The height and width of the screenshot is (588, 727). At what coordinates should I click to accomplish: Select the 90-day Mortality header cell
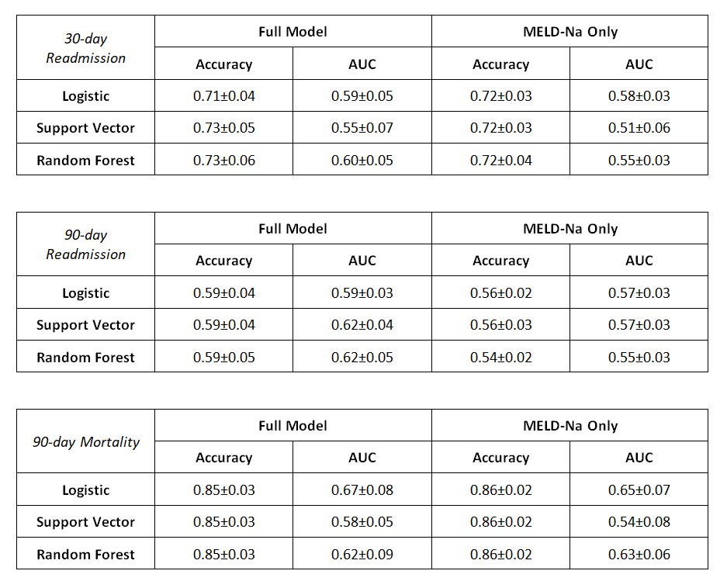point(85,442)
